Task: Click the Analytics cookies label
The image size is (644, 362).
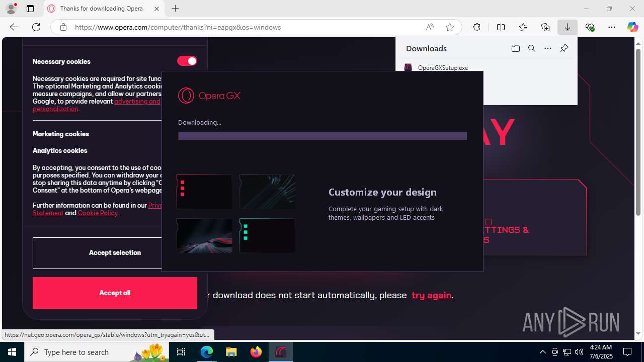Action: click(60, 150)
